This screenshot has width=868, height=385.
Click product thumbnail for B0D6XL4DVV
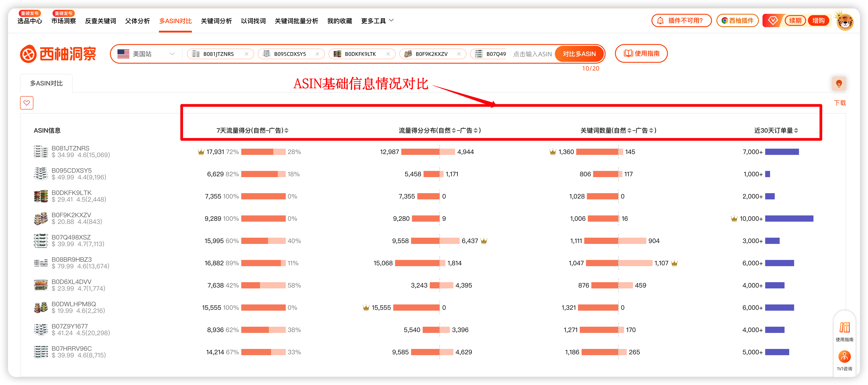tap(41, 285)
